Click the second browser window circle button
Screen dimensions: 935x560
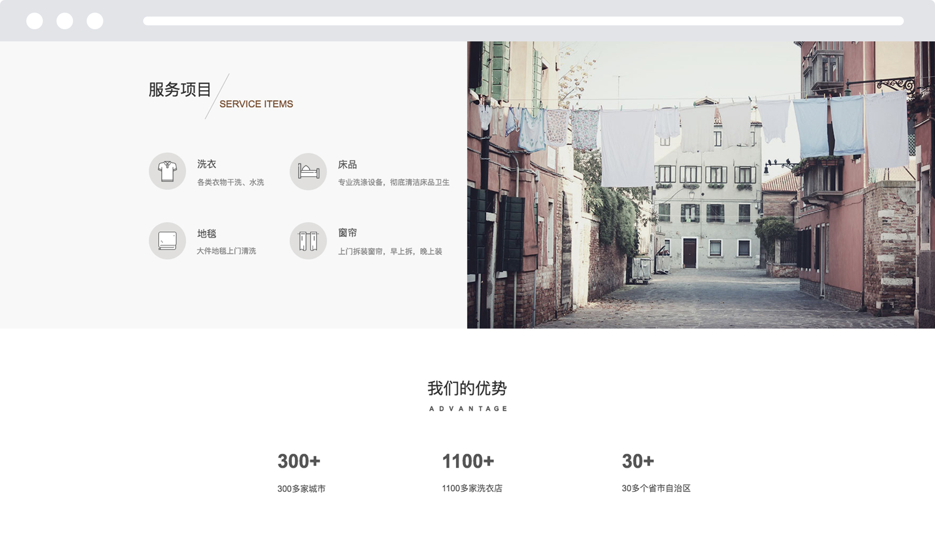[65, 21]
